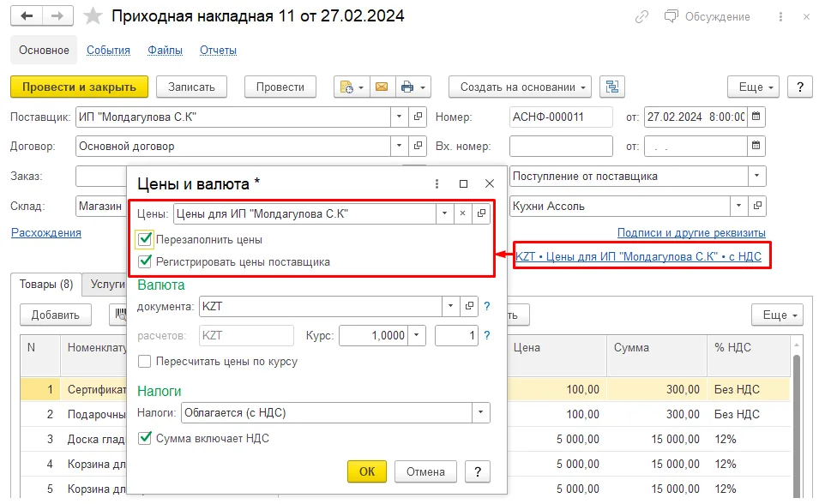Open the Обсуждение discussion panel
This screenshot has width=819, height=504.
click(x=707, y=16)
